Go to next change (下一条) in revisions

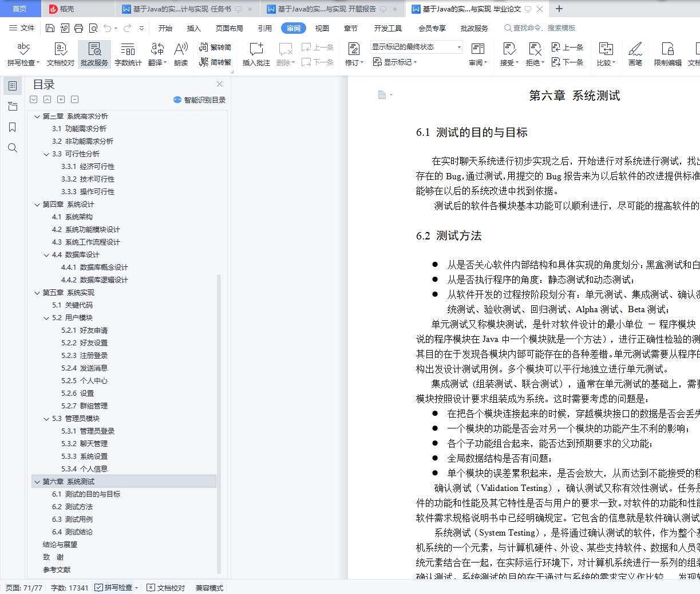coord(567,62)
